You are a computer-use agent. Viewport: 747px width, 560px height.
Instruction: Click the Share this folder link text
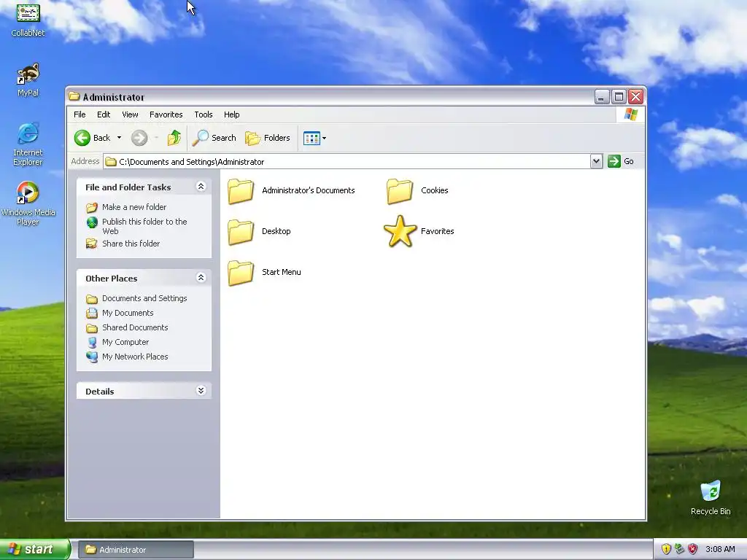(x=131, y=244)
